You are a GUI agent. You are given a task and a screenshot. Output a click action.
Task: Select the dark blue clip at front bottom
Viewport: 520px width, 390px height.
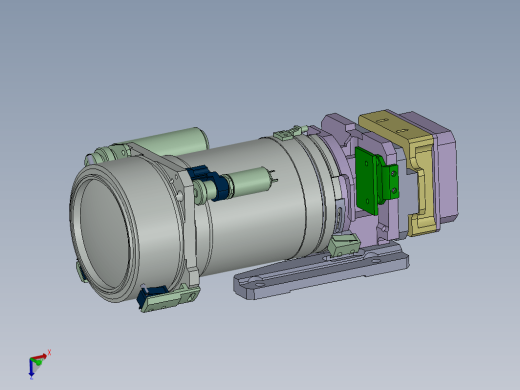click(152, 295)
